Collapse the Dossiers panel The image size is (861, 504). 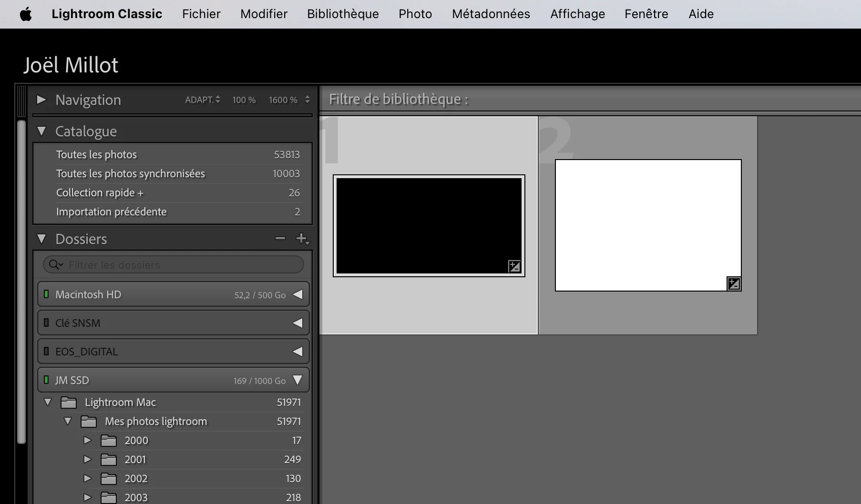click(x=41, y=239)
